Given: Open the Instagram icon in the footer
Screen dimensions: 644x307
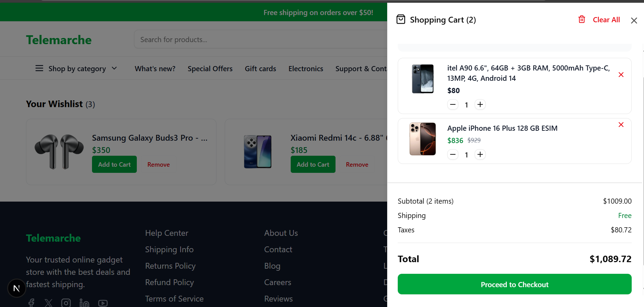Looking at the screenshot, I should [x=66, y=303].
